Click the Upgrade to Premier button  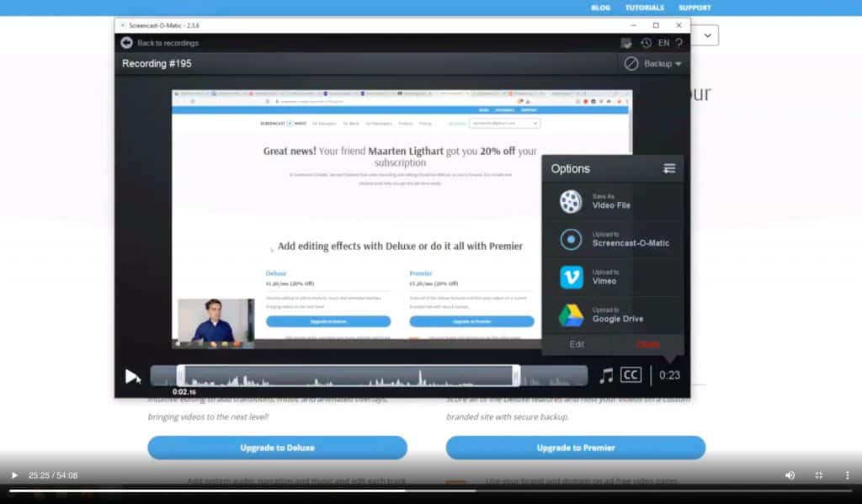click(576, 448)
